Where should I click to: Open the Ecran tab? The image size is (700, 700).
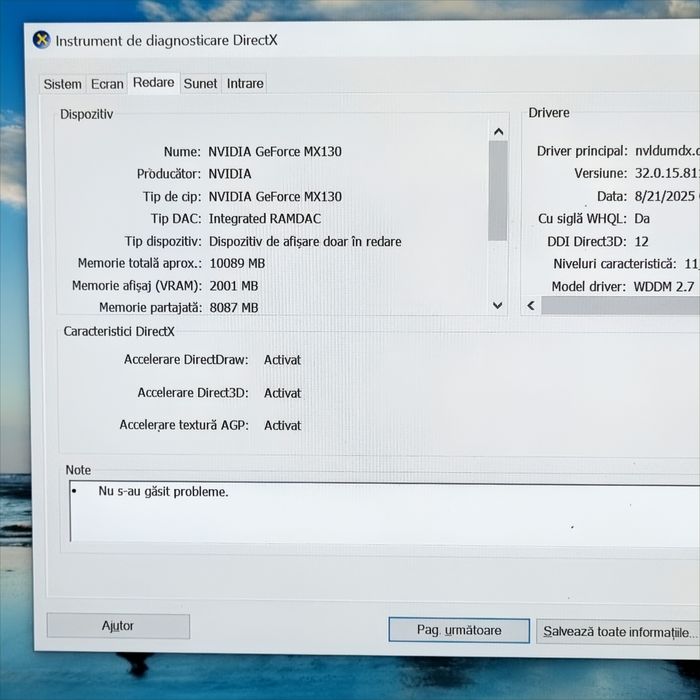(107, 84)
